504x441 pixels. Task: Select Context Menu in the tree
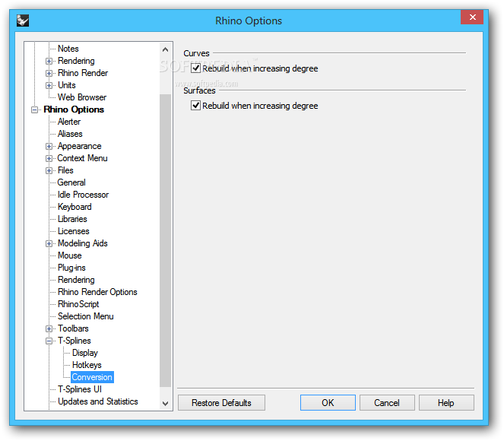click(82, 158)
